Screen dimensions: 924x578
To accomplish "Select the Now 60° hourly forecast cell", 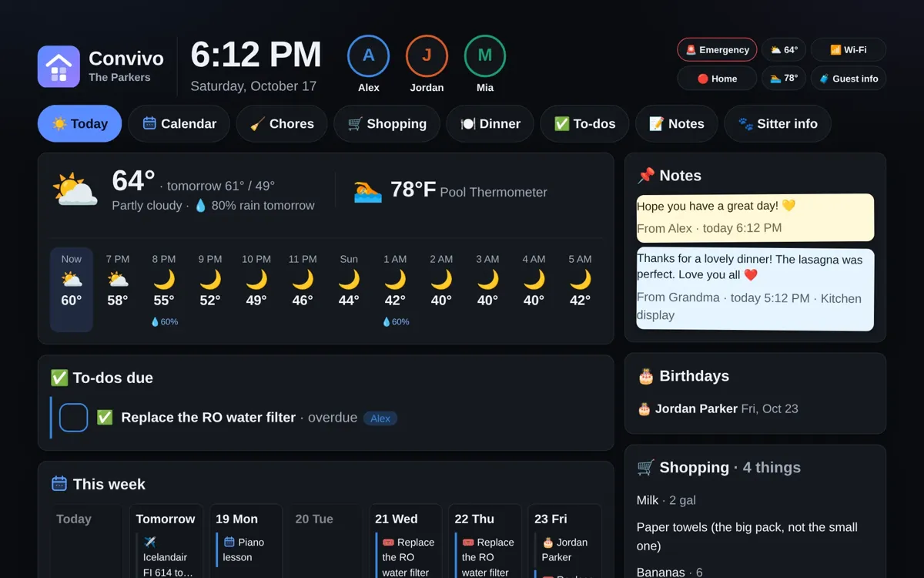I will [72, 290].
